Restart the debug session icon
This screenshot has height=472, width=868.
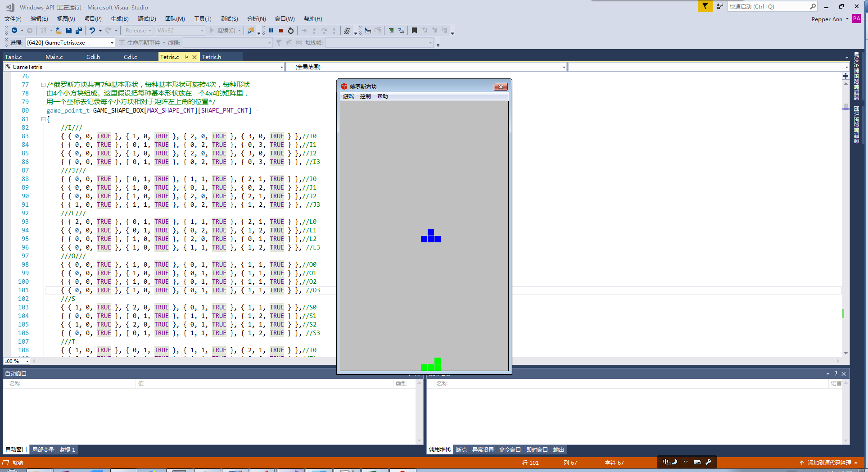click(x=291, y=31)
